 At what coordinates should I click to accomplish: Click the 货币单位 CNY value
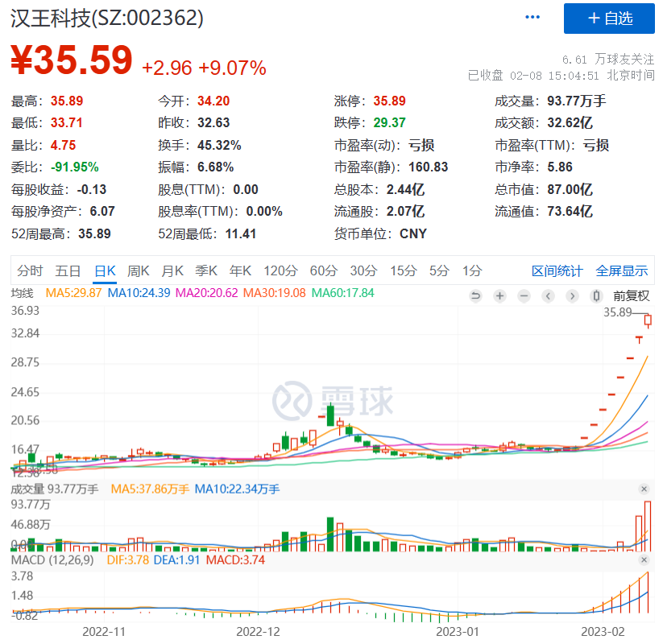(x=413, y=233)
